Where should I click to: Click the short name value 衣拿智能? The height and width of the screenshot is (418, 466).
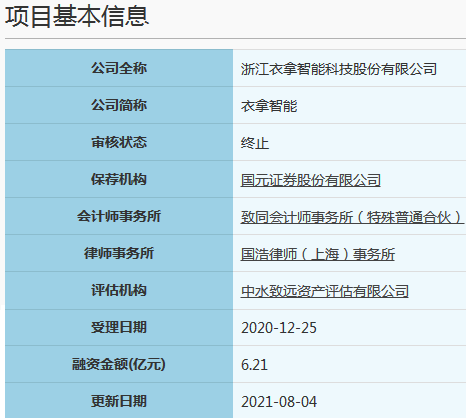click(269, 106)
